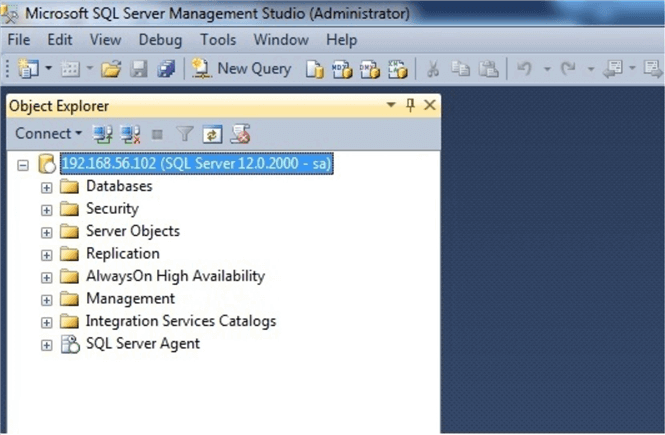665x435 pixels.
Task: Click the Stop square icon in Object Explorer
Action: click(x=157, y=135)
